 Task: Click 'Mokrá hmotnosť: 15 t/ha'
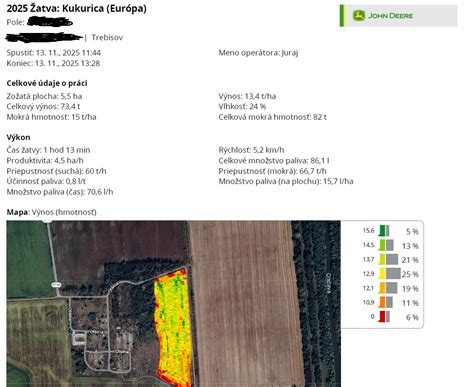tap(52, 117)
